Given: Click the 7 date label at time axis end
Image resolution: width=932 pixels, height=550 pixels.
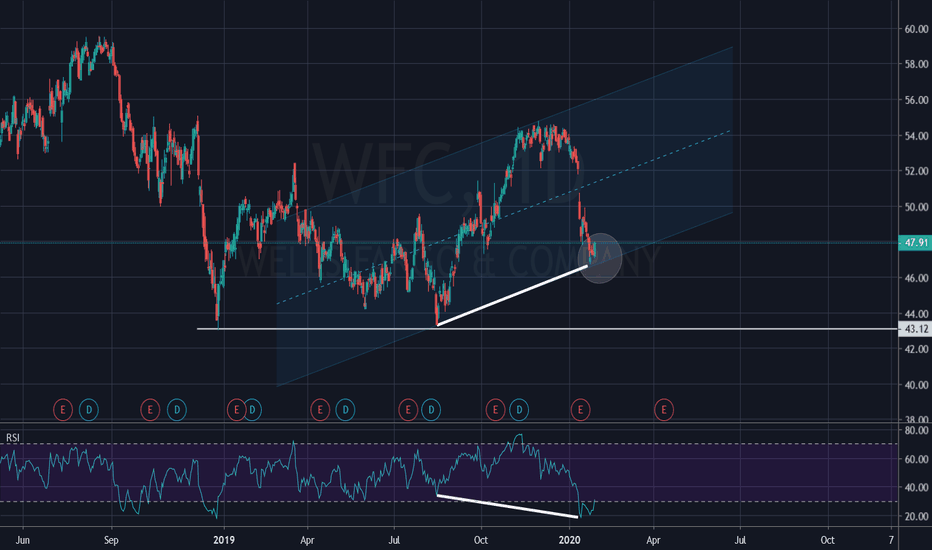Looking at the screenshot, I should (x=892, y=540).
